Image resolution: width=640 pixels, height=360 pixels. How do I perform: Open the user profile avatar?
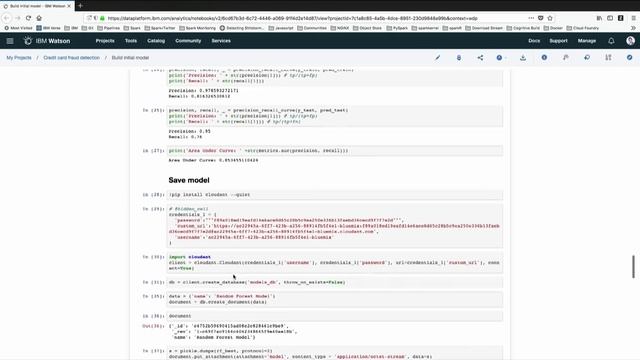click(630, 41)
